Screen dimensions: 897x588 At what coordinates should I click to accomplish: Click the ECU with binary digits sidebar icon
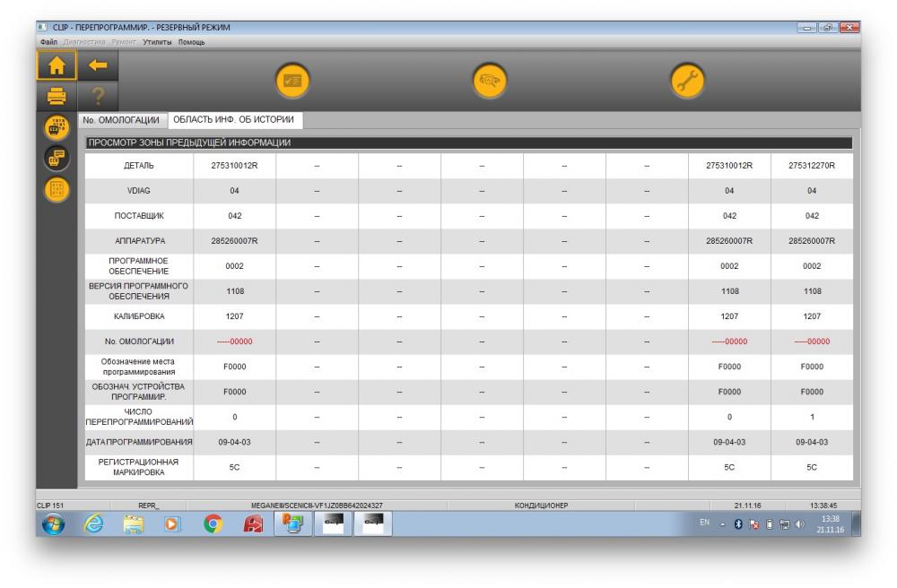(57, 127)
